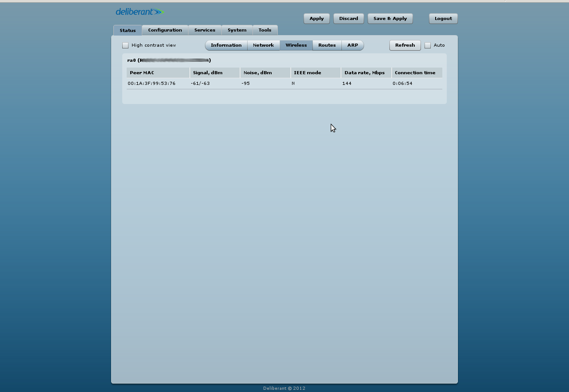
Task: Click the Peer MAC column header
Action: coord(158,73)
